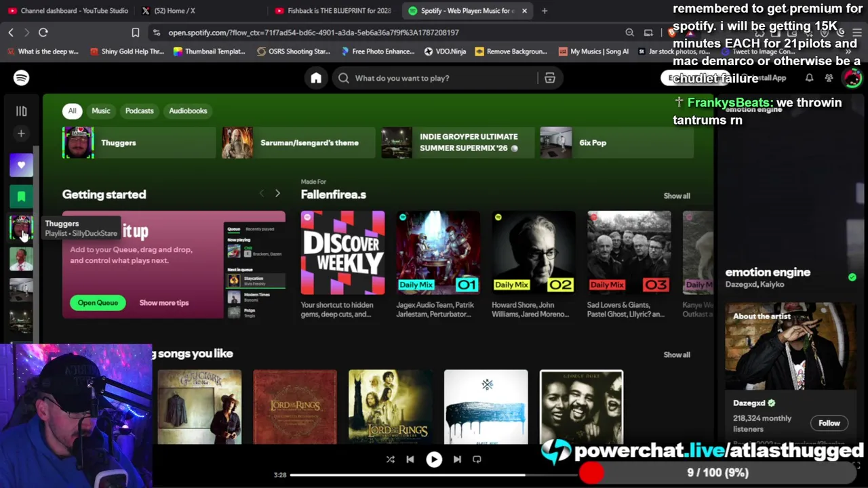Open the Thuggers playlist shortcut card
868x488 pixels.
pos(139,143)
